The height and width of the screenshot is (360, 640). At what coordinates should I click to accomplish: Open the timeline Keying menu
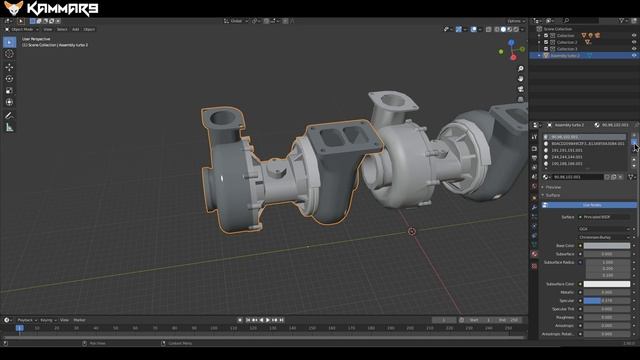click(48, 320)
